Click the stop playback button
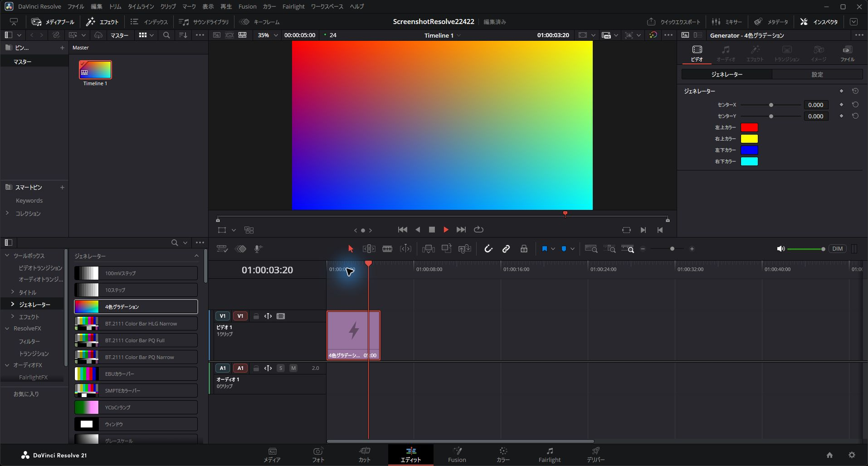The width and height of the screenshot is (868, 466). [x=432, y=230]
